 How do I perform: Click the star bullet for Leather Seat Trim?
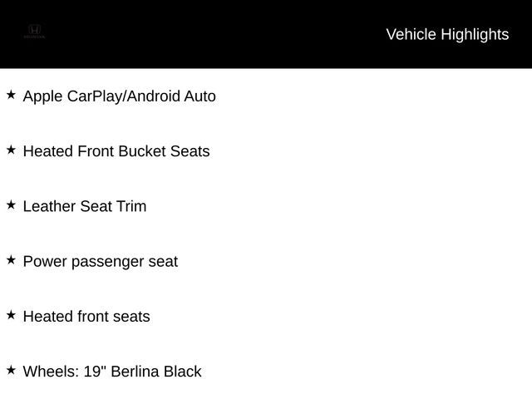point(11,205)
